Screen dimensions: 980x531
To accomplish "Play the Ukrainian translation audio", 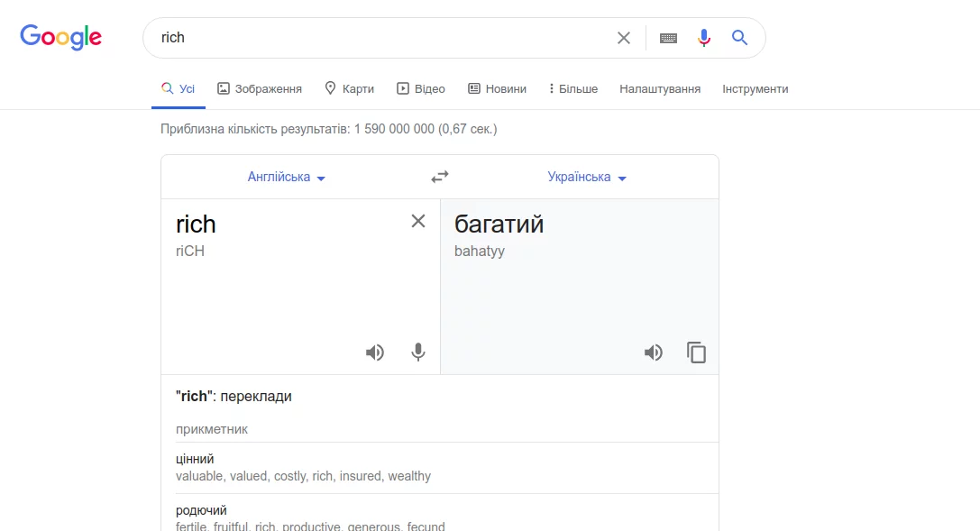I will coord(654,352).
